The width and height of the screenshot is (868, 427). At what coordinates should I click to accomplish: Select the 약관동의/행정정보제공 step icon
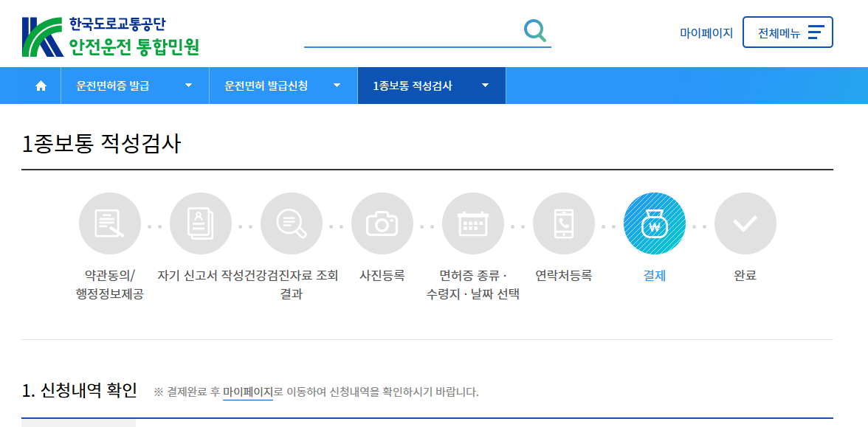click(x=109, y=223)
